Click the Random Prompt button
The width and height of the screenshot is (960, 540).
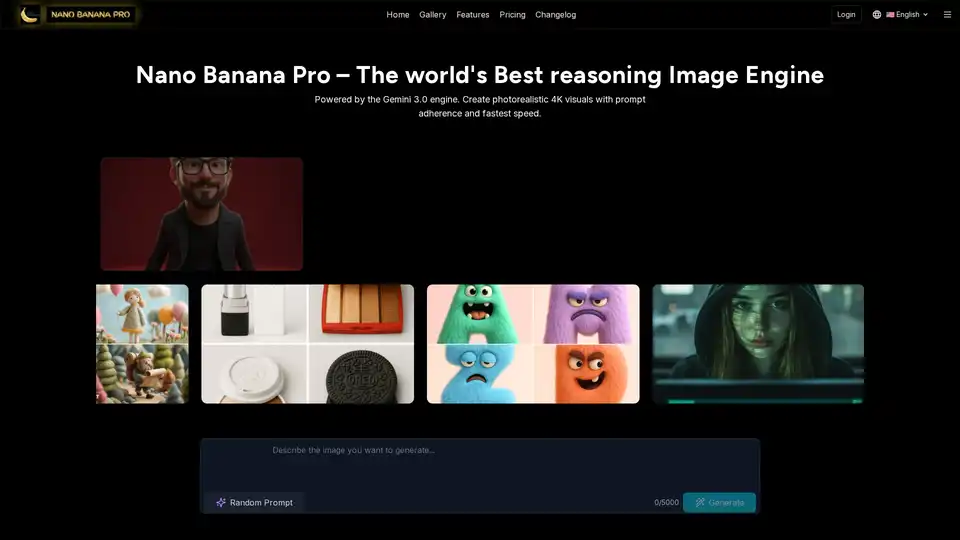pyautogui.click(x=255, y=503)
